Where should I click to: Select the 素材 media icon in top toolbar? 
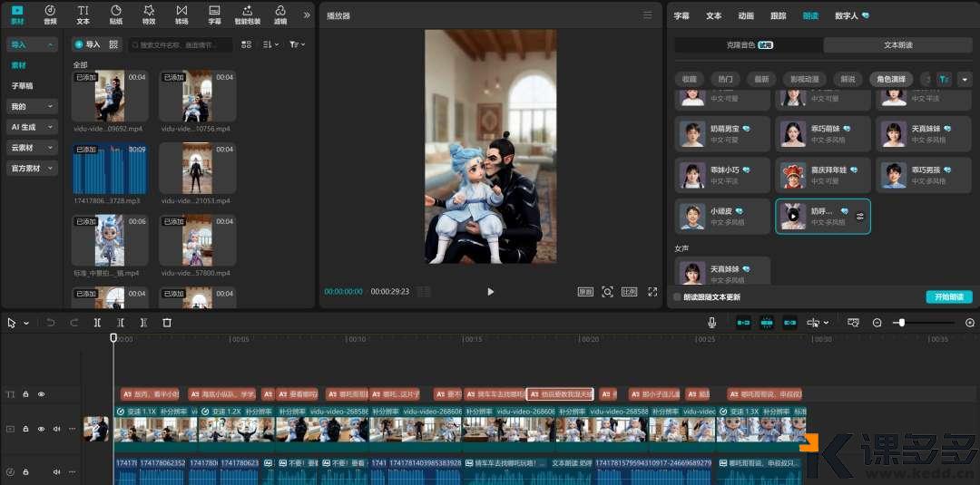click(x=17, y=15)
